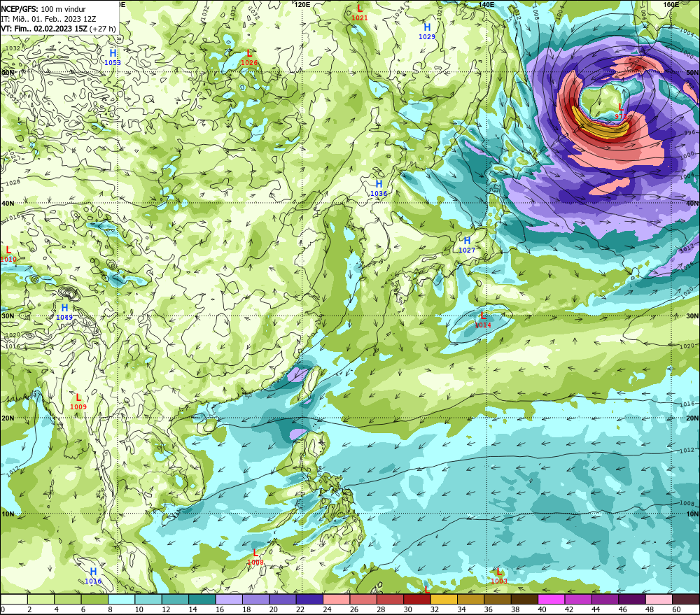Click the 36 tick label on wind scale

pos(489,609)
